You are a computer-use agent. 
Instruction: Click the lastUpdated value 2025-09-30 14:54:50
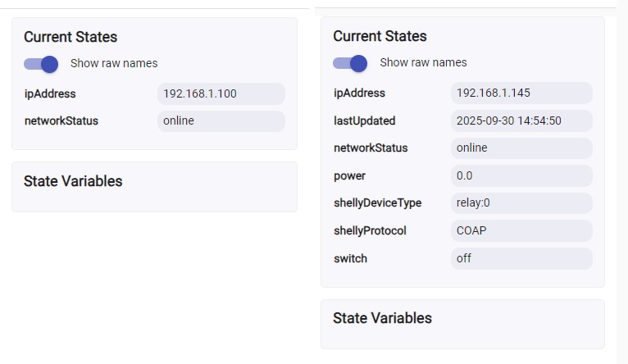pyautogui.click(x=521, y=121)
